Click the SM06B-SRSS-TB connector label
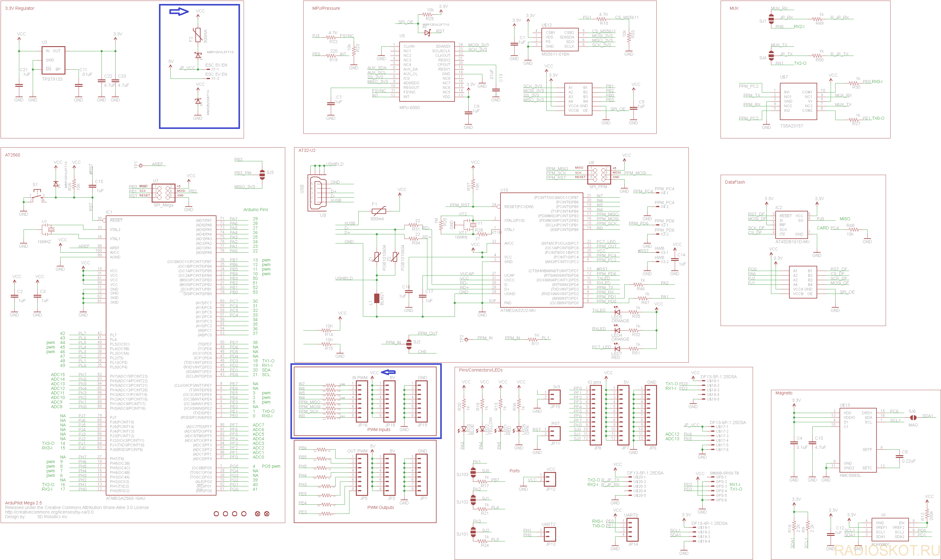Viewport: 941px width, 560px height. [724, 473]
